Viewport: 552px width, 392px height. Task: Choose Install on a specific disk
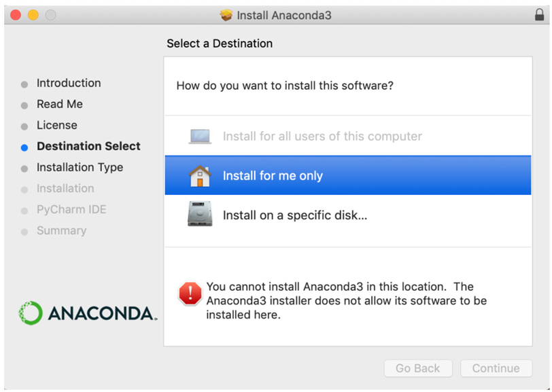click(348, 214)
